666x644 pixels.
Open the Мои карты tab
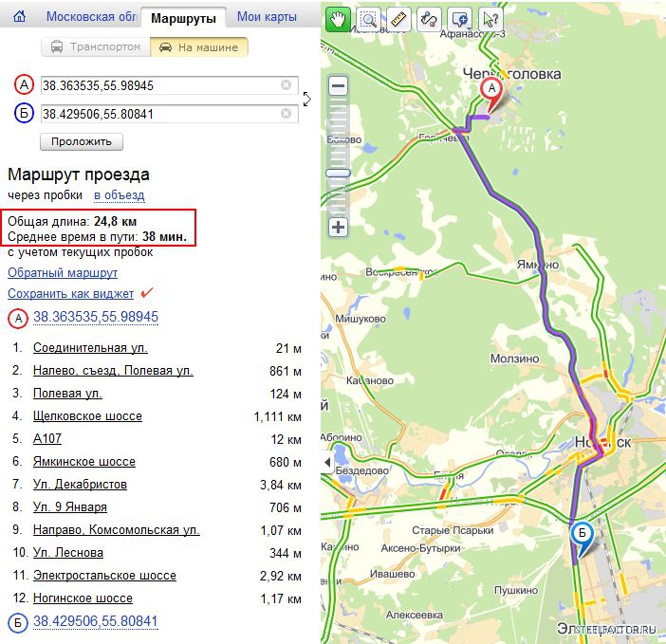coord(266,17)
